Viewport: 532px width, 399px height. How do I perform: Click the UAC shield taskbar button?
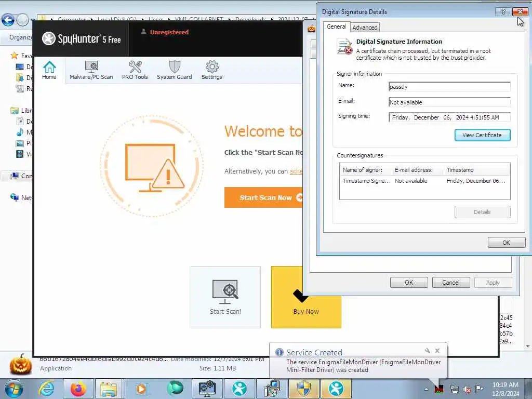tap(303, 389)
